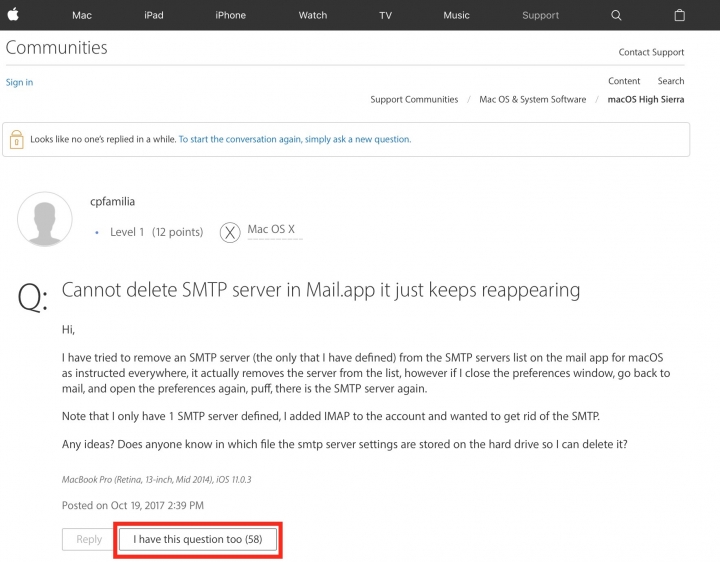Click the Reply button
This screenshot has height=562, width=720.
pos(89,539)
